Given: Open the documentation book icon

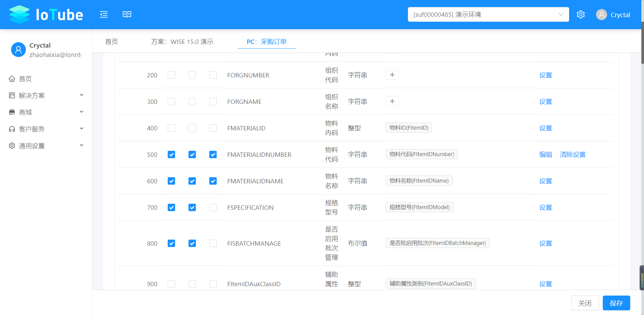Looking at the screenshot, I should tap(127, 14).
